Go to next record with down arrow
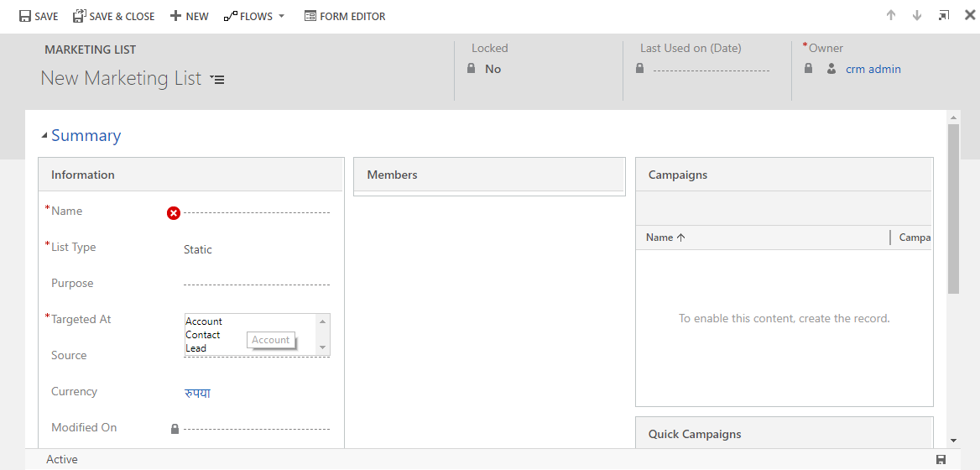The image size is (980, 470). (917, 16)
